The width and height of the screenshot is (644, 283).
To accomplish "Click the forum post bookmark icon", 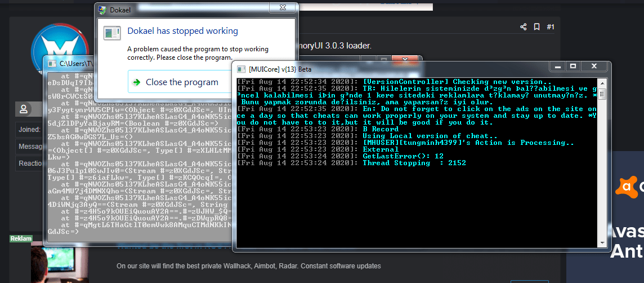I will 536,26.
